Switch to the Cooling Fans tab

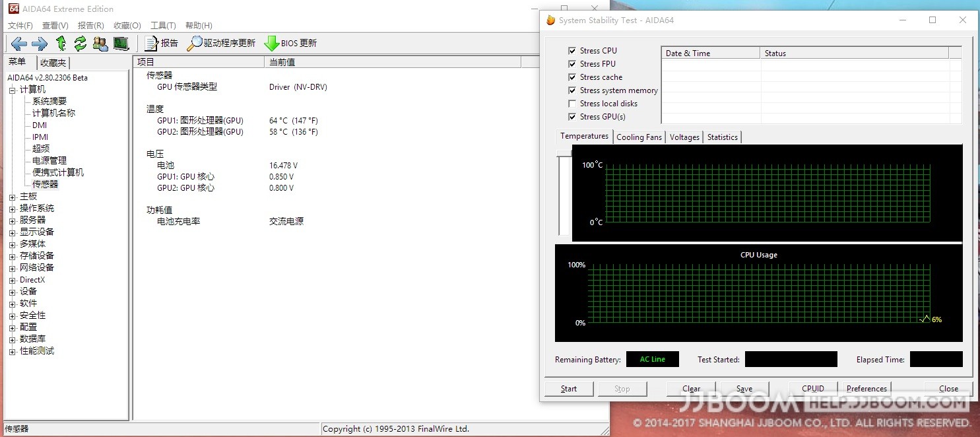[638, 137]
